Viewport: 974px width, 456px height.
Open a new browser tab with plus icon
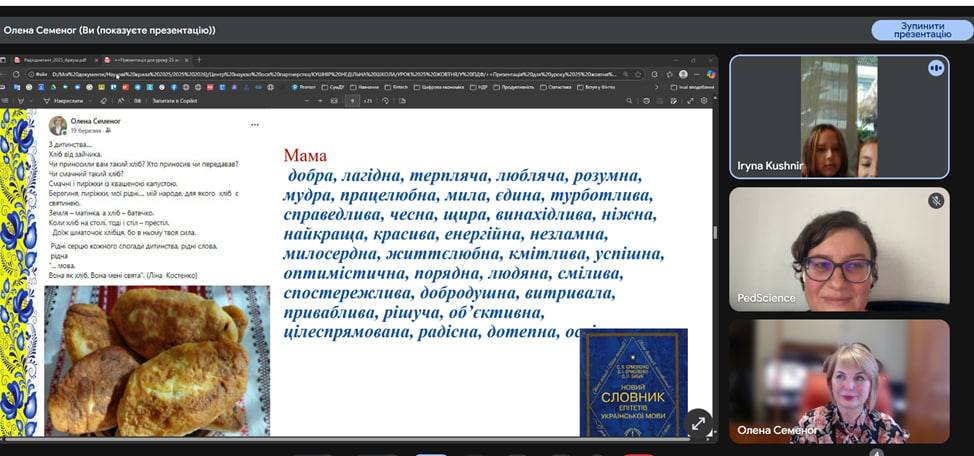[198, 60]
